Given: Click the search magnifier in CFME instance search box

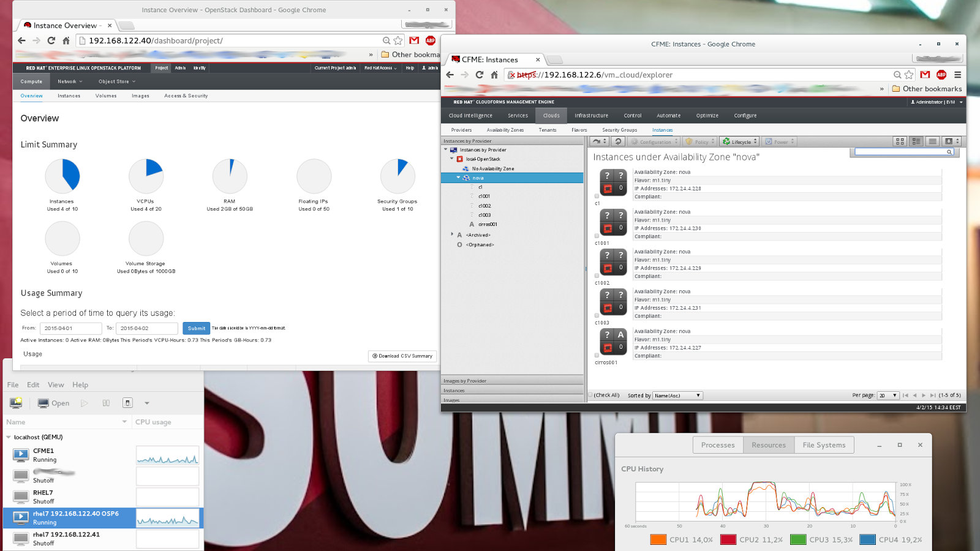Looking at the screenshot, I should click(949, 152).
